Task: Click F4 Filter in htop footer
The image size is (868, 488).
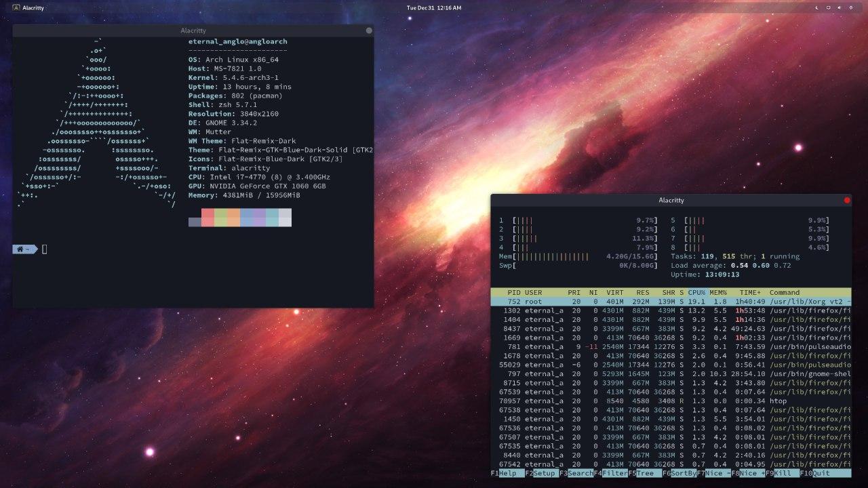Action: 610,473
